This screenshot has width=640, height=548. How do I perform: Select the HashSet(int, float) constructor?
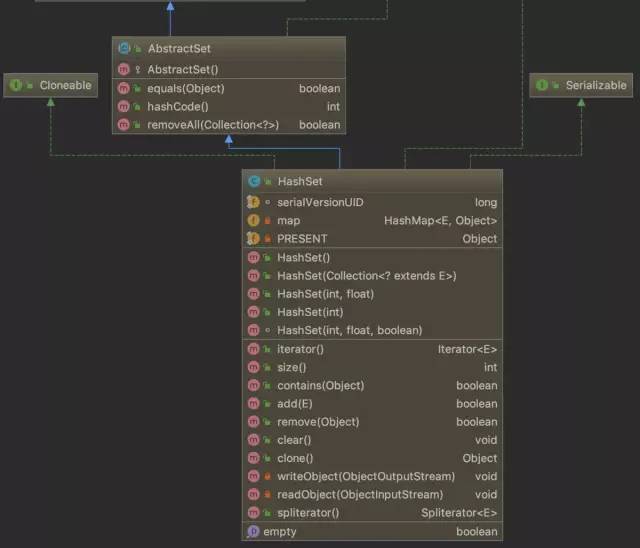(325, 294)
